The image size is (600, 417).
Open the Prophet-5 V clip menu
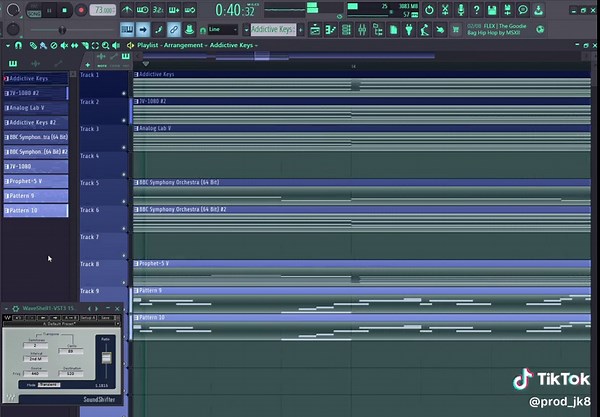pyautogui.click(x=136, y=263)
